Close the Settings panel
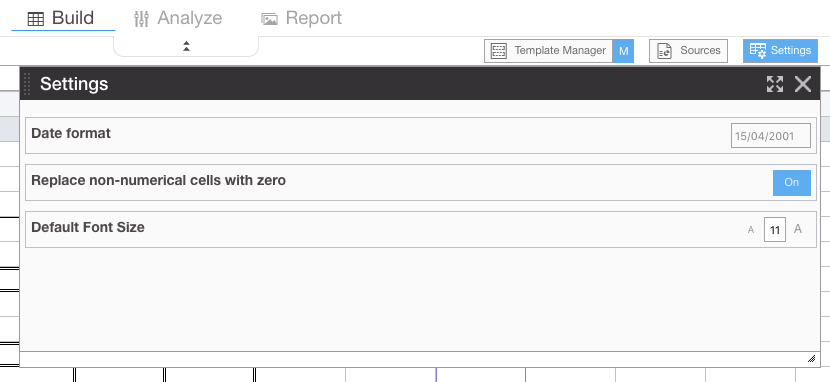Screen dimensions: 830x382 (x=803, y=84)
